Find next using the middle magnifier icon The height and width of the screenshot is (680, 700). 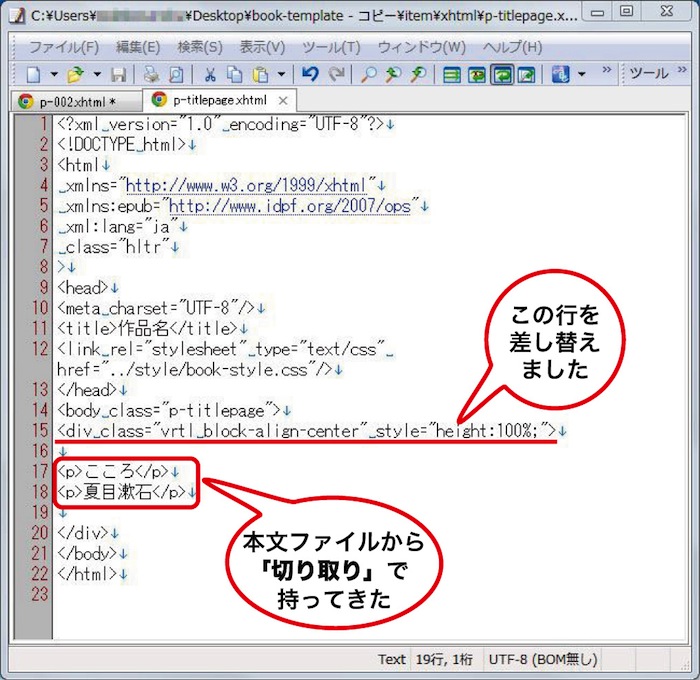click(x=393, y=75)
